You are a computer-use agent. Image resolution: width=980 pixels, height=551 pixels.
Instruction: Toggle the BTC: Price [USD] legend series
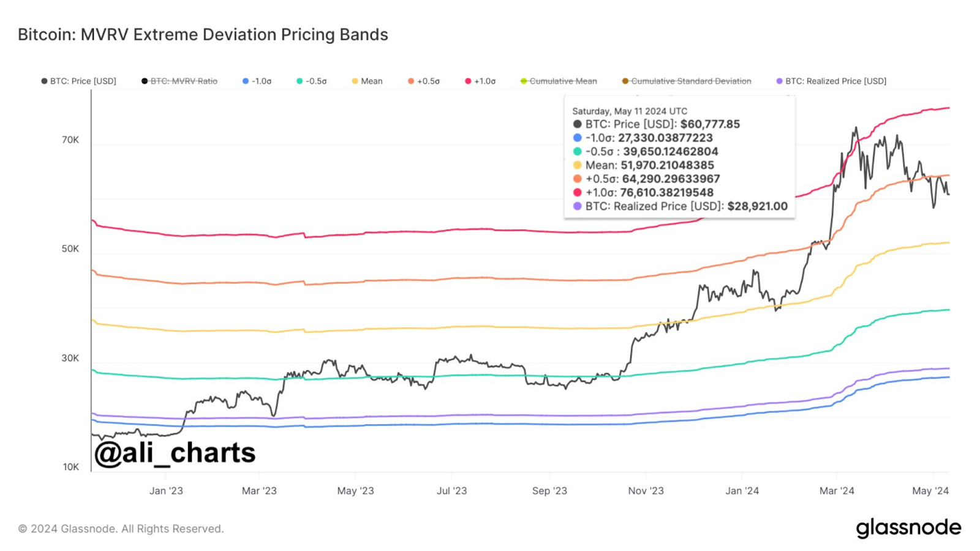pos(78,81)
